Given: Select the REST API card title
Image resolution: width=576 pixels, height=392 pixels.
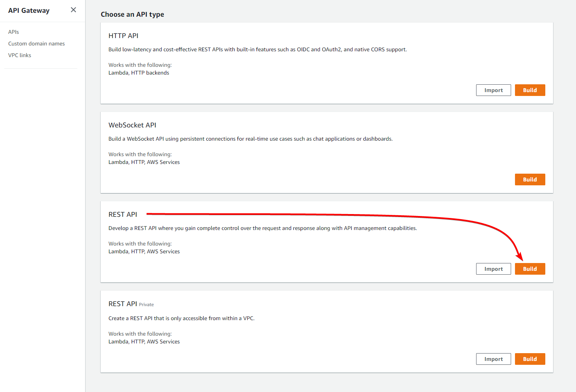Looking at the screenshot, I should 123,214.
